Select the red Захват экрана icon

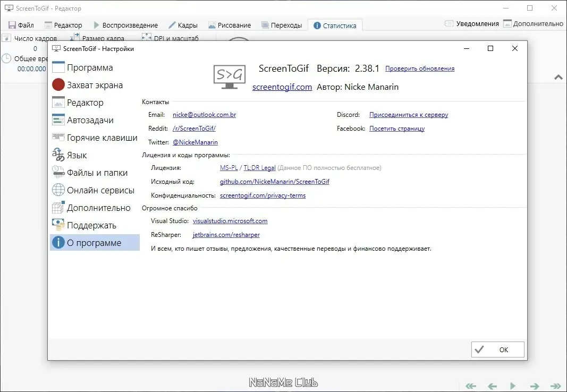point(58,85)
